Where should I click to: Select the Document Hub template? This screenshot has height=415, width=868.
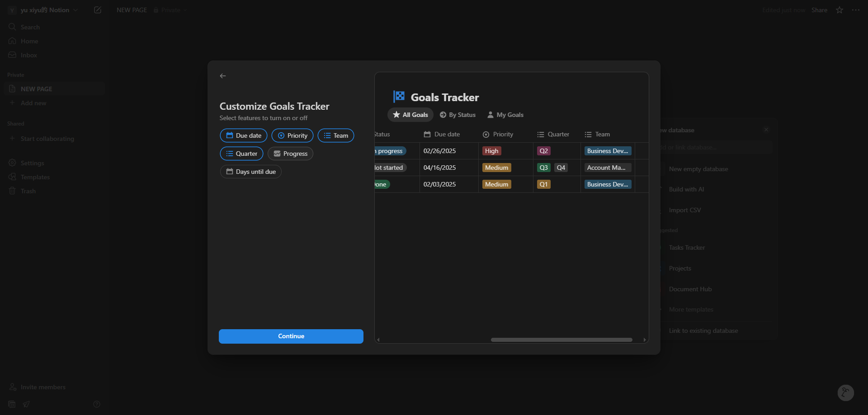pyautogui.click(x=690, y=289)
